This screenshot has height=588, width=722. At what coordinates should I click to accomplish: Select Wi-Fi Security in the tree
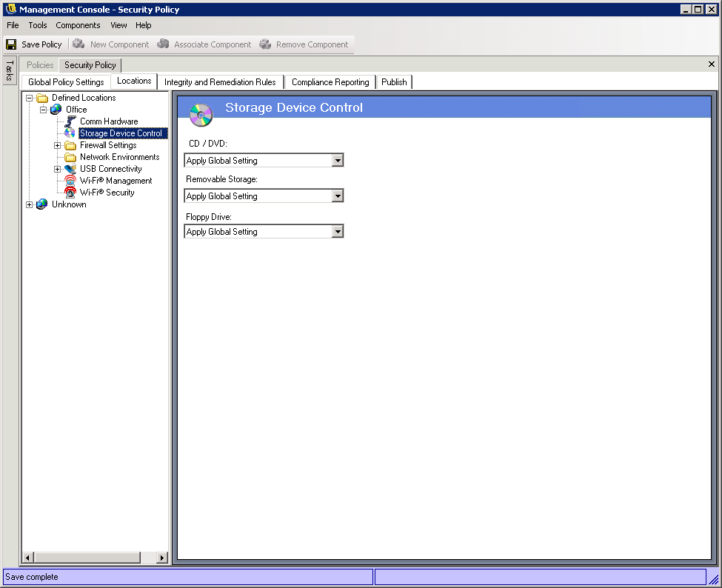(107, 193)
